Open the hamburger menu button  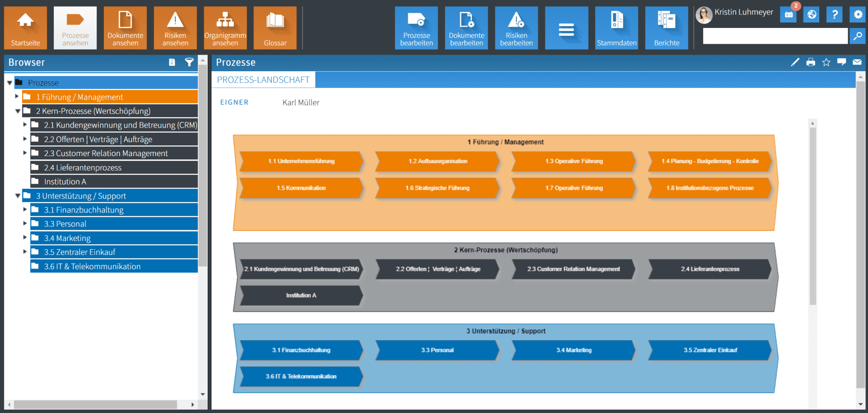point(566,28)
